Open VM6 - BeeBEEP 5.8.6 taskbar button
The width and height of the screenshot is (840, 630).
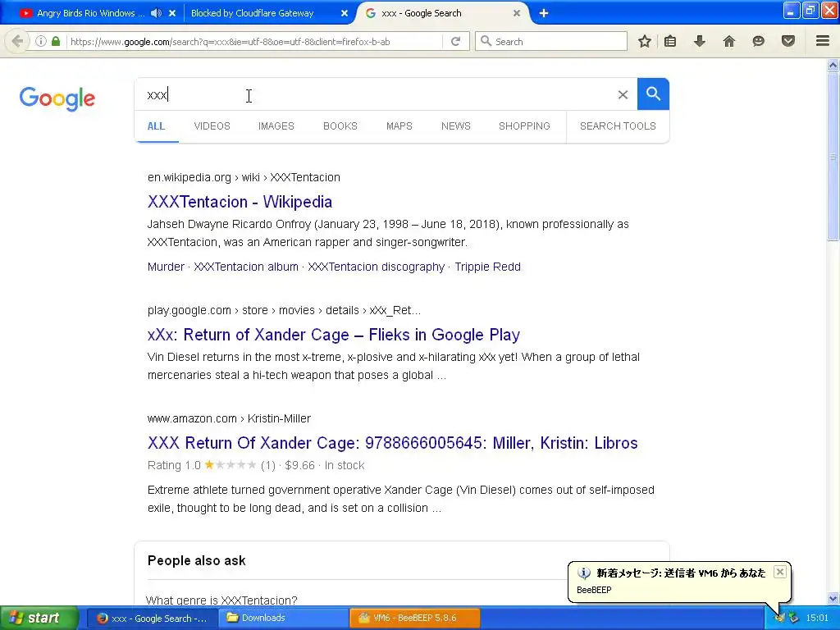[x=414, y=618]
